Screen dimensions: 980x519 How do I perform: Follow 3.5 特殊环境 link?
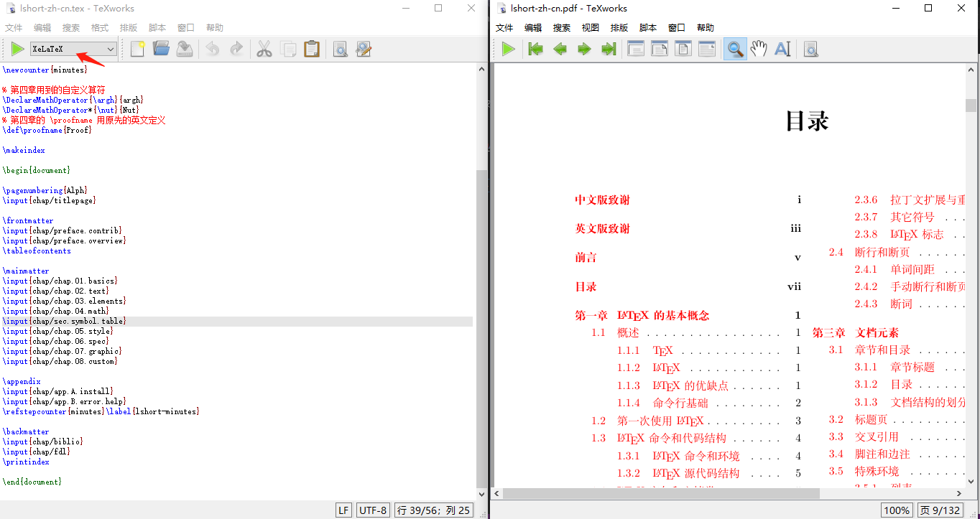coord(864,471)
